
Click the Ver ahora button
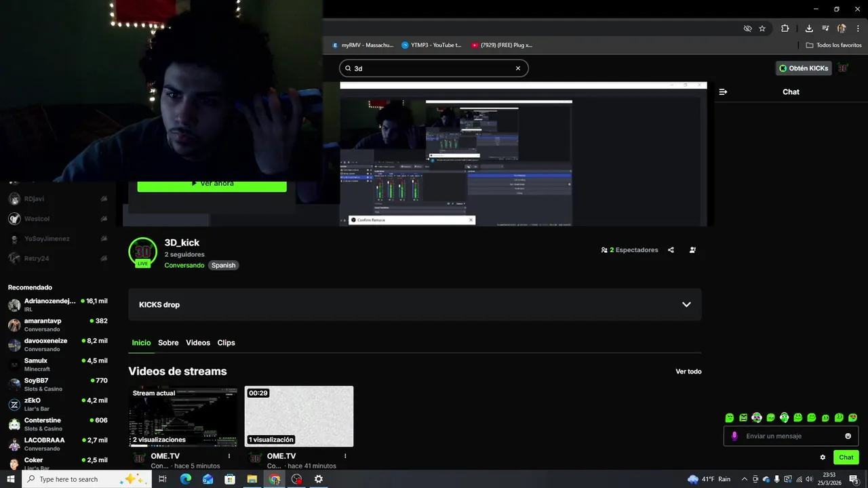click(212, 184)
